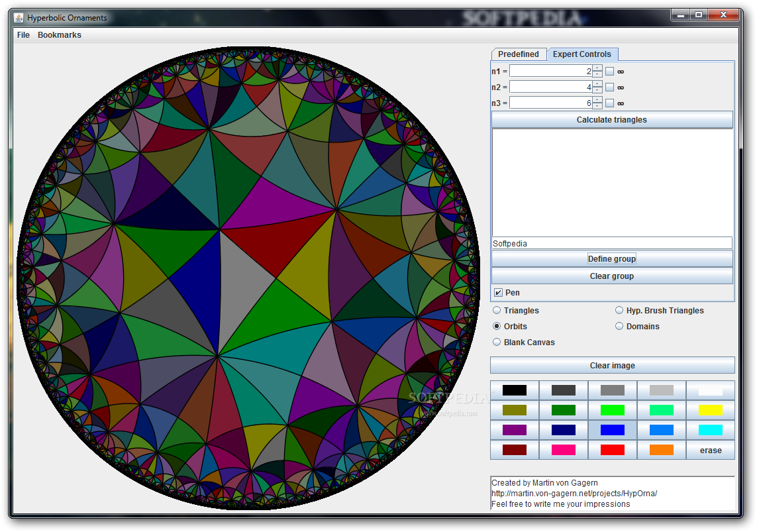Select the Hyp. Brush Triangles option

619,310
